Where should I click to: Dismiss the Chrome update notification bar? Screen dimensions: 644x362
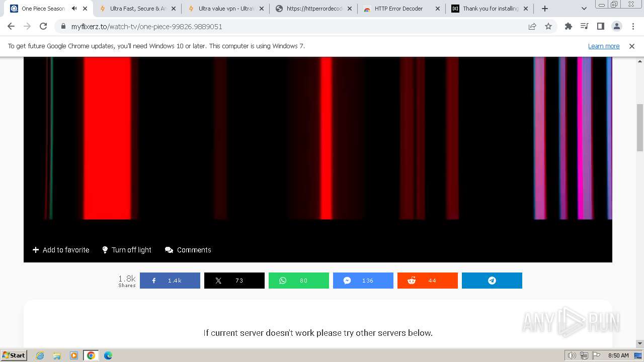click(632, 46)
